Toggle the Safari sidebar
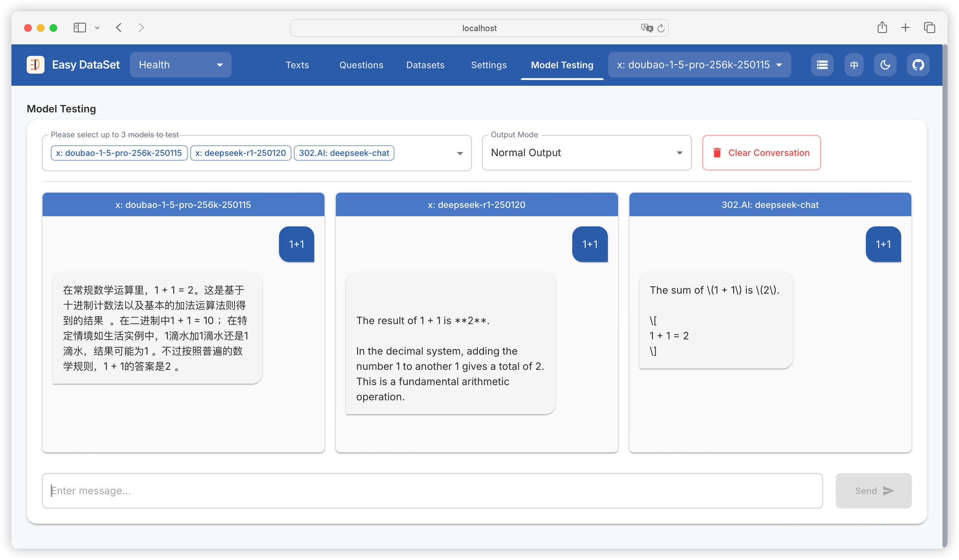The image size is (959, 560). [x=80, y=28]
